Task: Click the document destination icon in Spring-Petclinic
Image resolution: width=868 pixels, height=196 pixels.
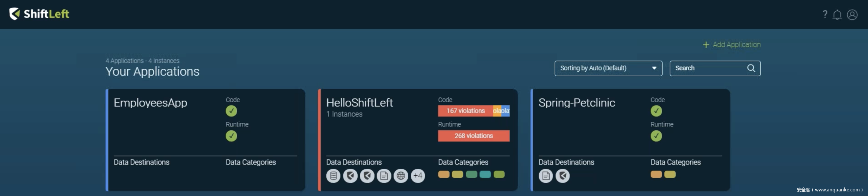Action: tap(546, 176)
